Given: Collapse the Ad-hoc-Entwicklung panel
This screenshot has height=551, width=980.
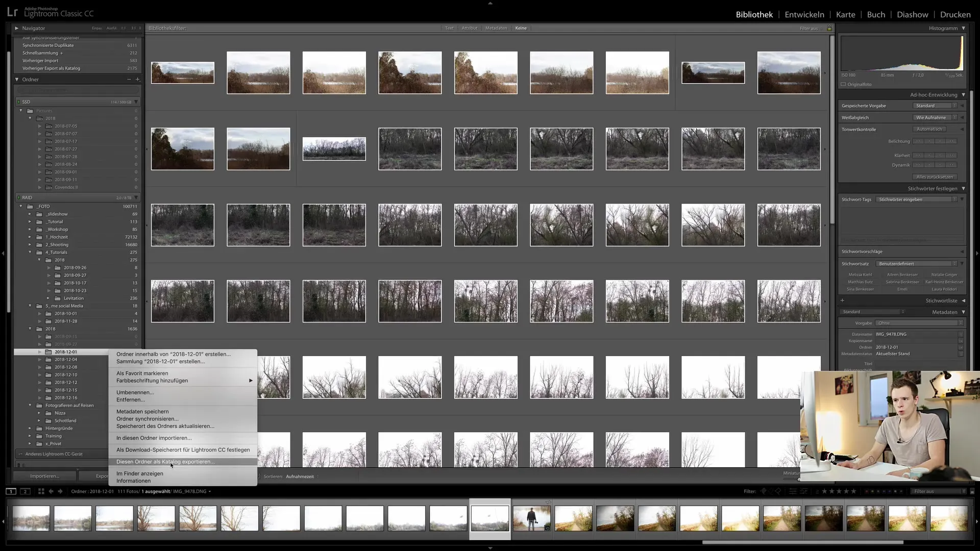Looking at the screenshot, I should (x=963, y=95).
